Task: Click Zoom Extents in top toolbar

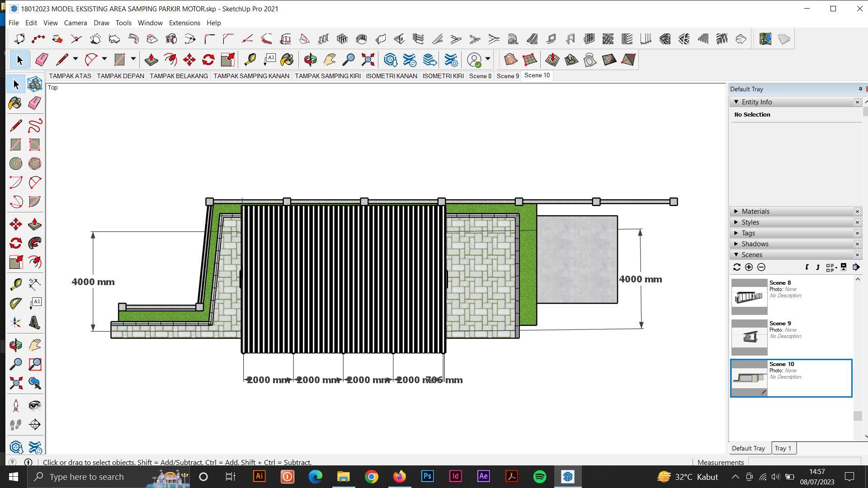Action: 368,60
